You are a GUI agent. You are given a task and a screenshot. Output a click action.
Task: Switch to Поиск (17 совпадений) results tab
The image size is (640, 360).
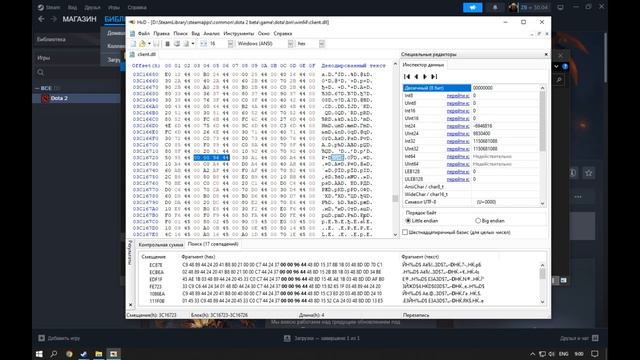(x=213, y=244)
